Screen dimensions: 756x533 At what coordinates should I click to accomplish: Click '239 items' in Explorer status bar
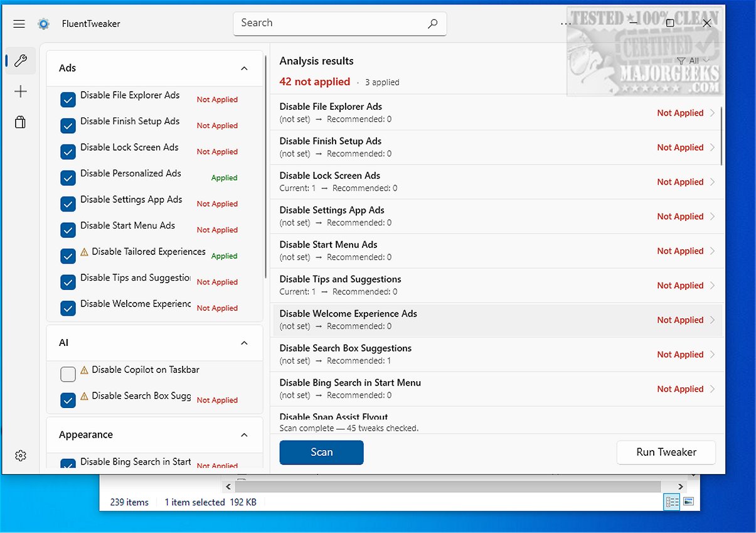pyautogui.click(x=129, y=502)
